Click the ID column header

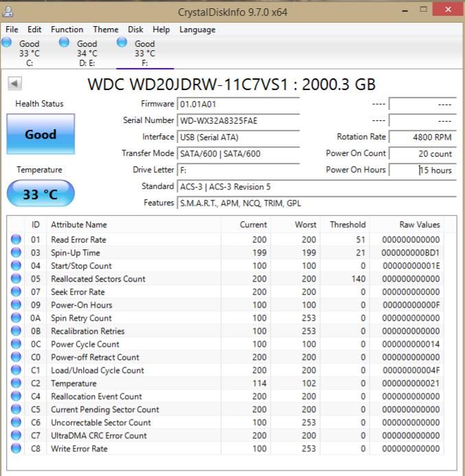(36, 225)
